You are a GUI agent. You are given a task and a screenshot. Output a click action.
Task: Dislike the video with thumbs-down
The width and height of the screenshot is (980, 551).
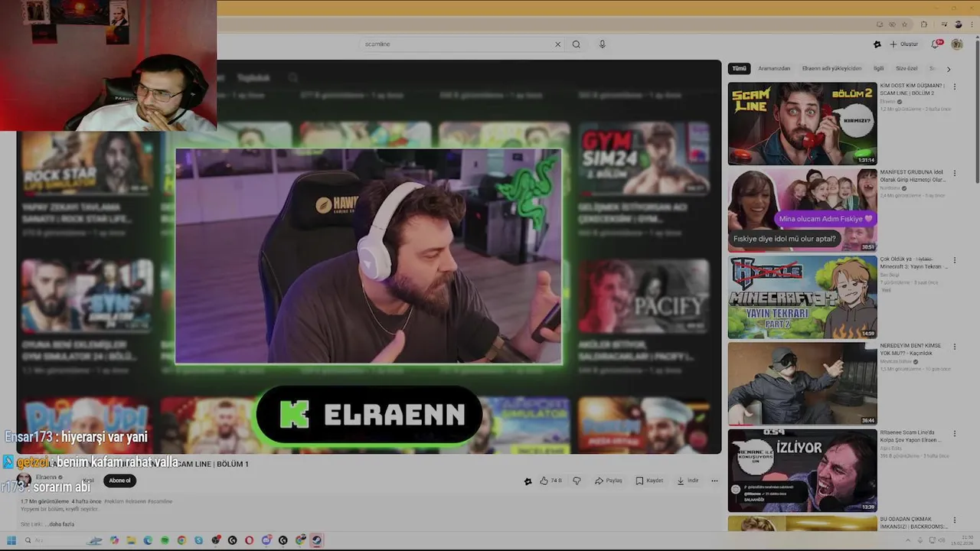coord(577,481)
